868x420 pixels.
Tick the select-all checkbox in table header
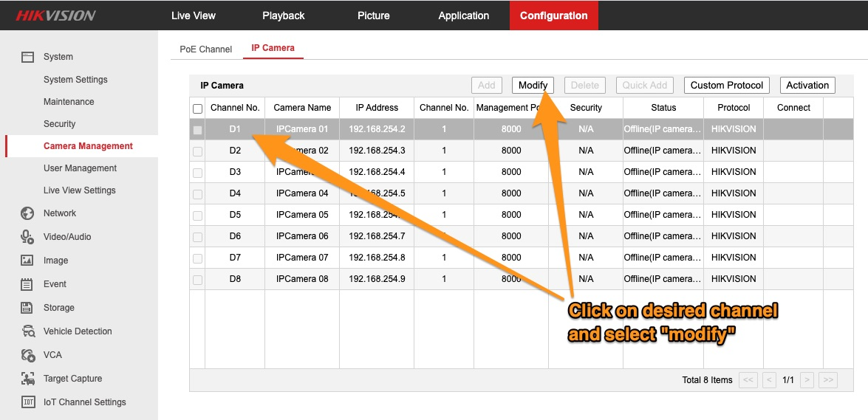197,109
